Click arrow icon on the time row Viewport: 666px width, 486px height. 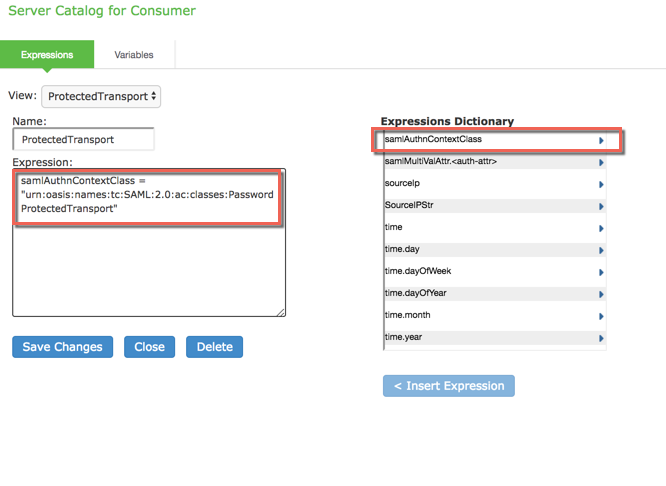[x=601, y=229]
